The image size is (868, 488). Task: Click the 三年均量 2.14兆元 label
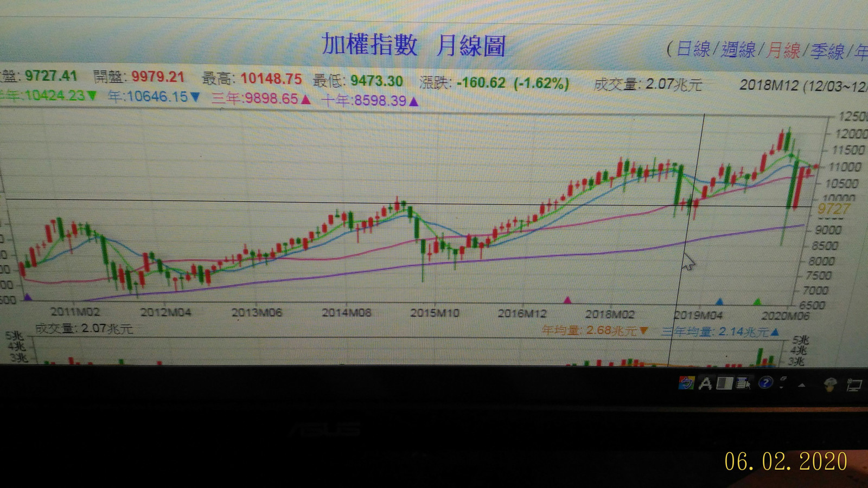pos(720,331)
